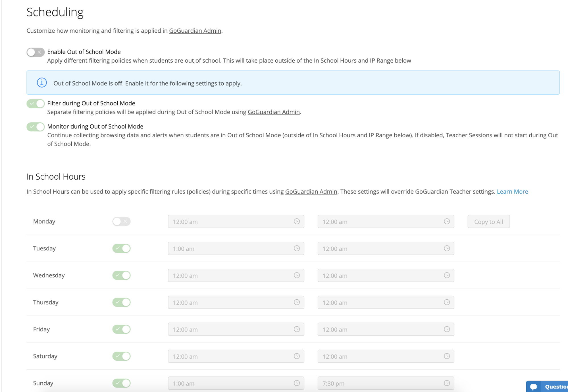Viewport: 568px width, 392px height.
Task: Click the clock icon in Monday start time
Action: pyautogui.click(x=297, y=221)
